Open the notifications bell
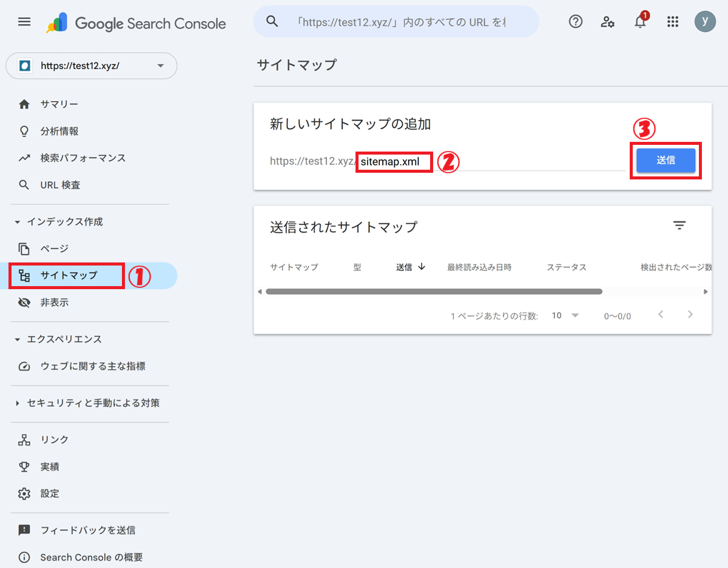This screenshot has width=728, height=568. (x=640, y=22)
